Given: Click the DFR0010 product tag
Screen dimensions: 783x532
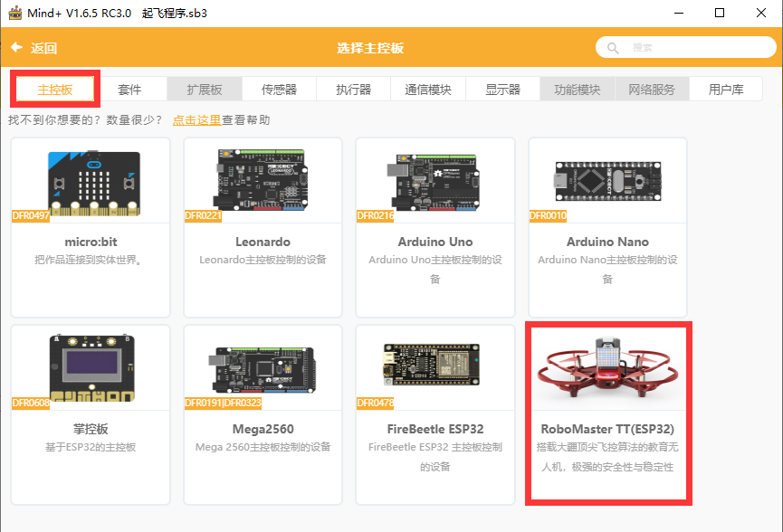Looking at the screenshot, I should point(548,215).
